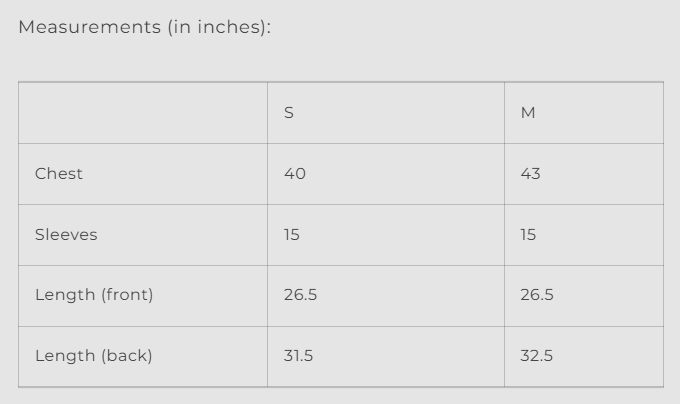680x404 pixels.
Task: Select the sleeves value 15 for size M
Action: 528,235
